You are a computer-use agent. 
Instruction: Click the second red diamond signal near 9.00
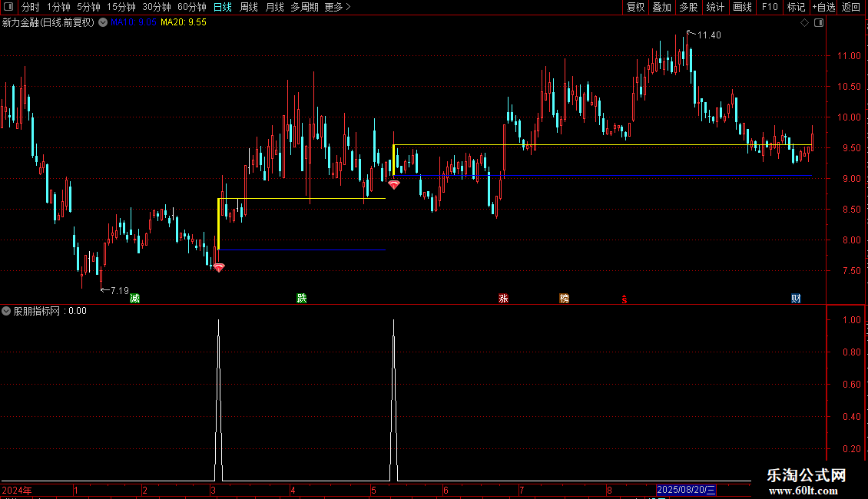click(x=393, y=185)
